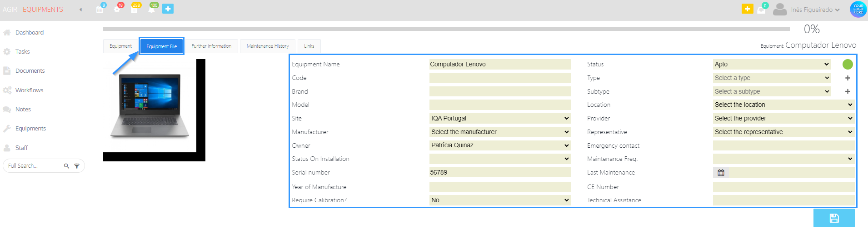Go to Staff in sidebar

(21, 148)
